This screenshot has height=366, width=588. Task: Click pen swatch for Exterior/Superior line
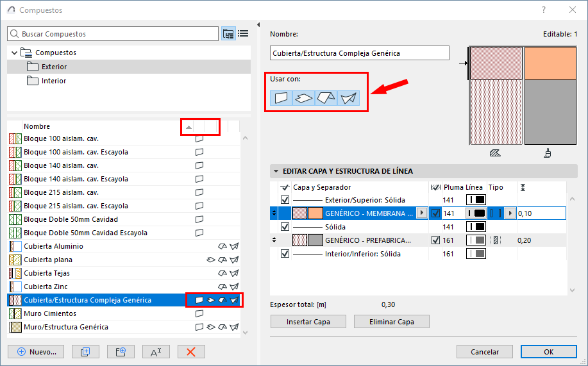point(476,200)
